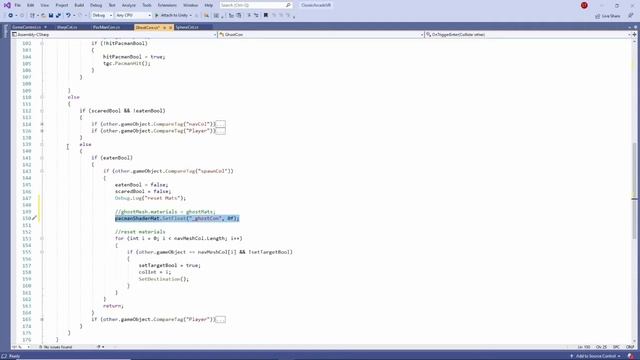The image size is (640, 360).
Task: Click the navigate backward toolbar icon
Action: (x=11, y=16)
